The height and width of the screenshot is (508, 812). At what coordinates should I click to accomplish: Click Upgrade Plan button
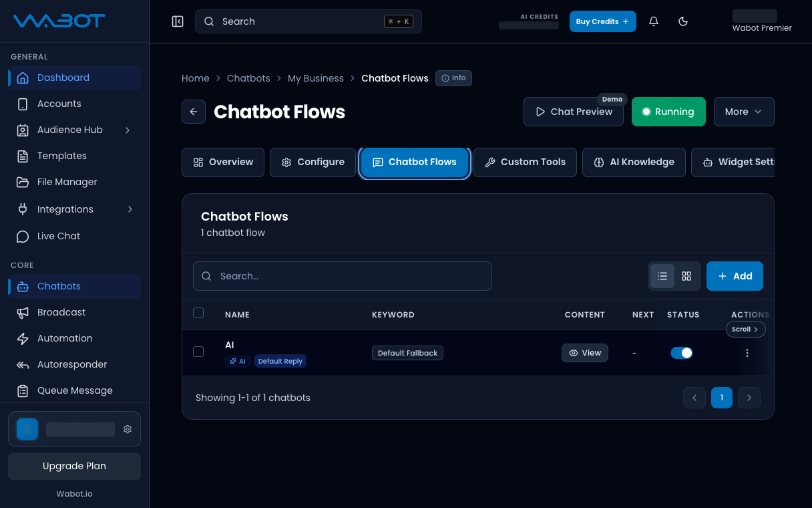74,466
